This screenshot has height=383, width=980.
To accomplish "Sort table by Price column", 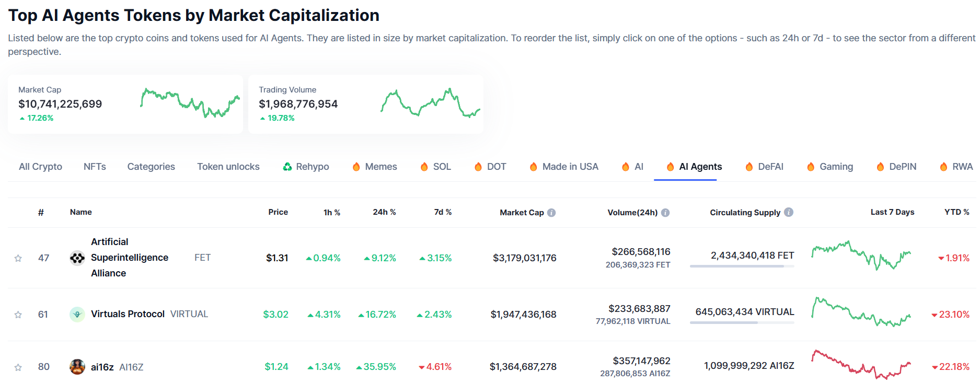I will [278, 212].
